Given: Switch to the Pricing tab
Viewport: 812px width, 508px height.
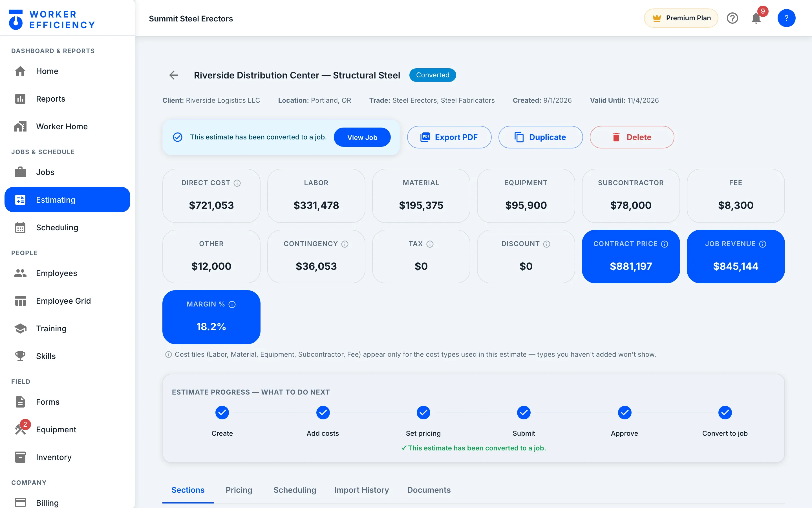Looking at the screenshot, I should 239,490.
